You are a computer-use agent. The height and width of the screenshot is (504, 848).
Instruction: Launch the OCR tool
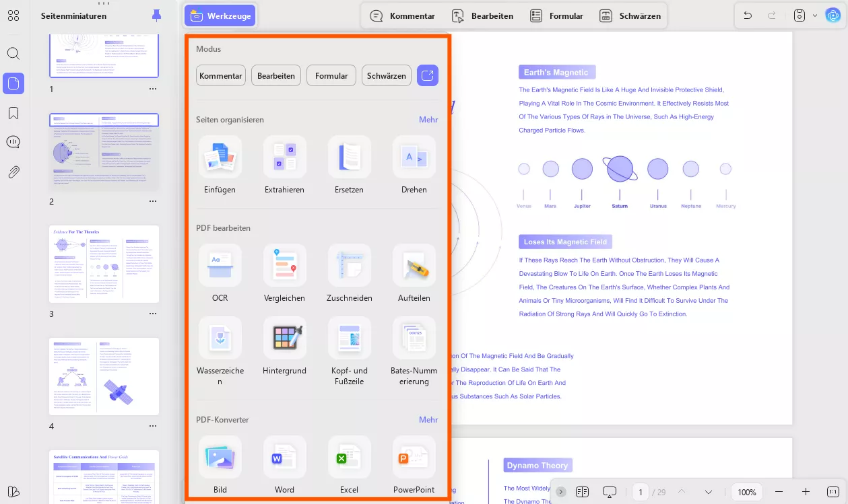(220, 273)
